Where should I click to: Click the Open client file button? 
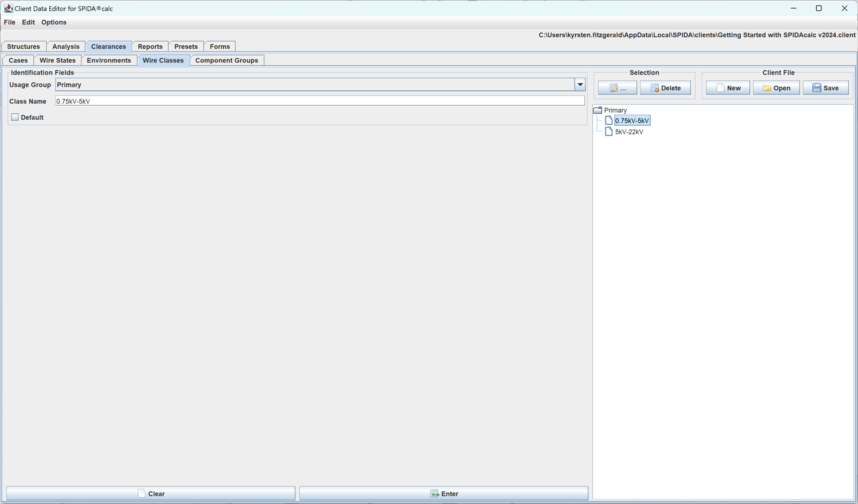(776, 88)
